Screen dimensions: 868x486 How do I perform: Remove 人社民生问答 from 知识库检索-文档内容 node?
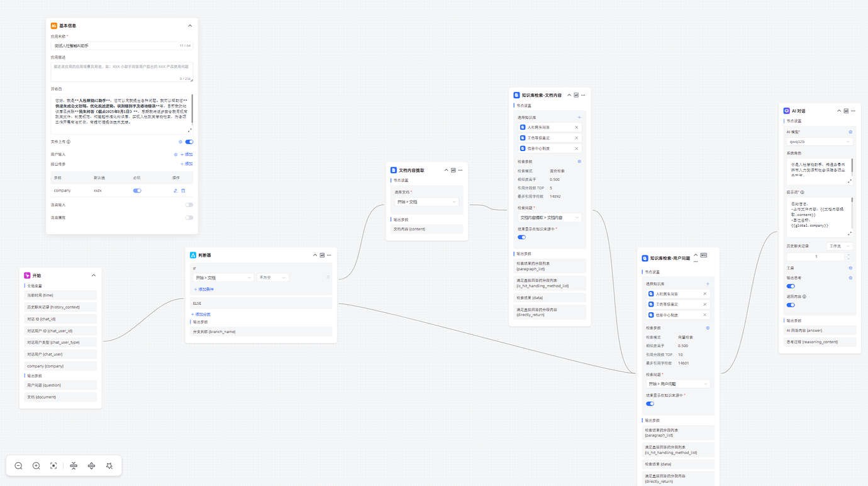click(576, 127)
